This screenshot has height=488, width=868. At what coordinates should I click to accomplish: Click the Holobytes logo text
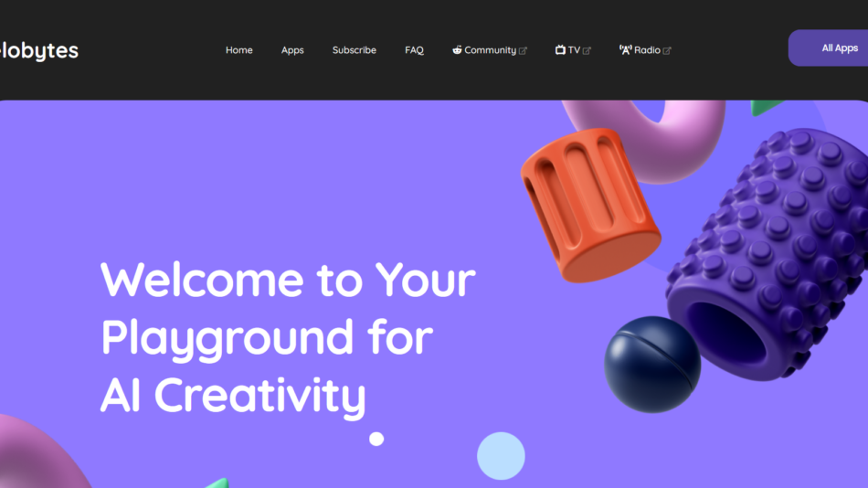(x=38, y=50)
